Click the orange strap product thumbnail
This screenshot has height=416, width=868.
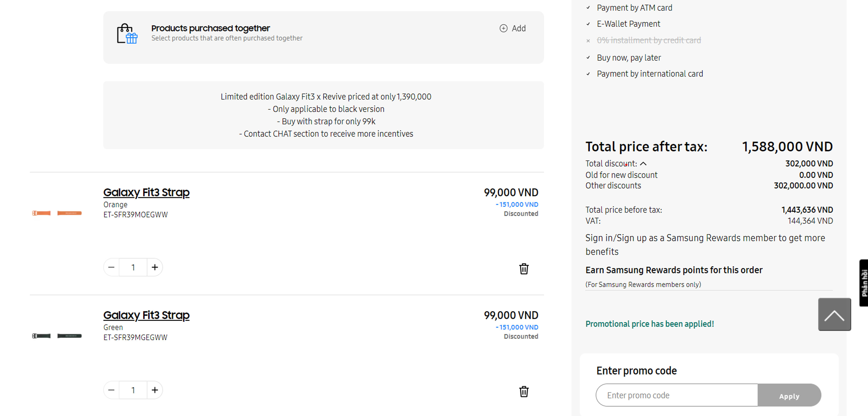click(x=57, y=213)
